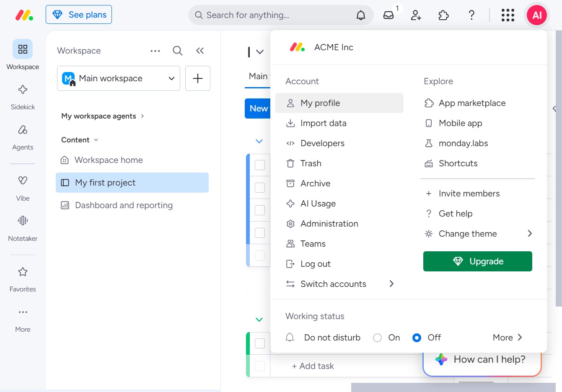Open Dashboard and reporting

(x=132, y=205)
